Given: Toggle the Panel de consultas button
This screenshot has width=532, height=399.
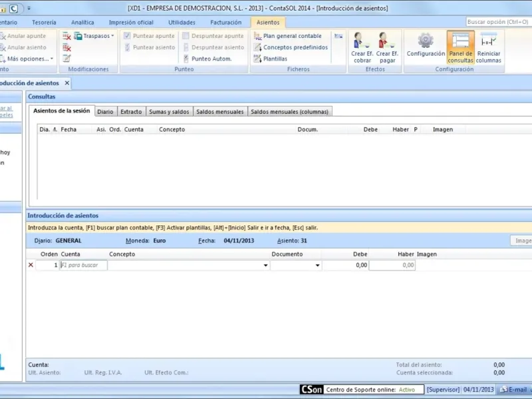Looking at the screenshot, I should [460, 47].
